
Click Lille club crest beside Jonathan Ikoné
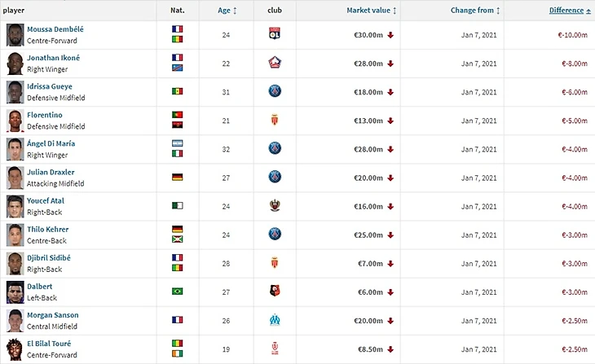point(275,64)
